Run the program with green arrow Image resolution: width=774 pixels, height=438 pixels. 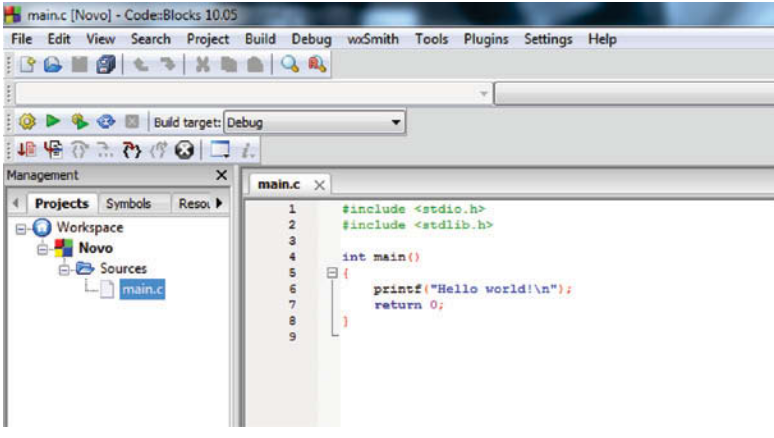click(x=52, y=123)
